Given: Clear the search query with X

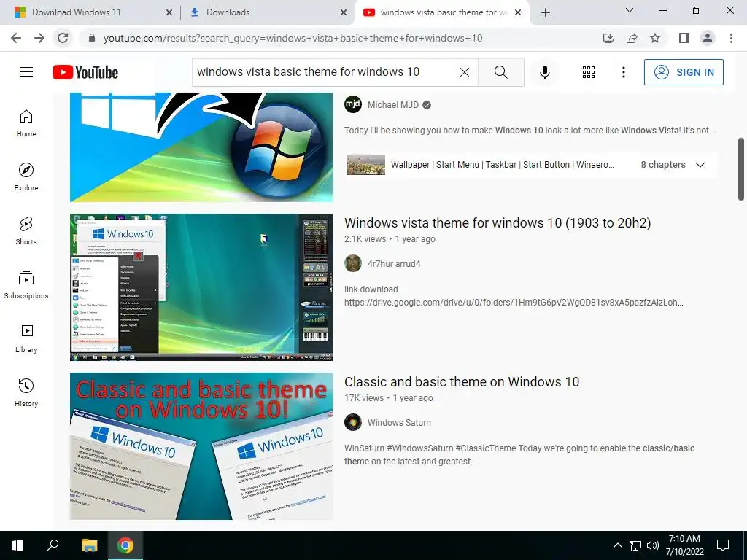Looking at the screenshot, I should 465,72.
